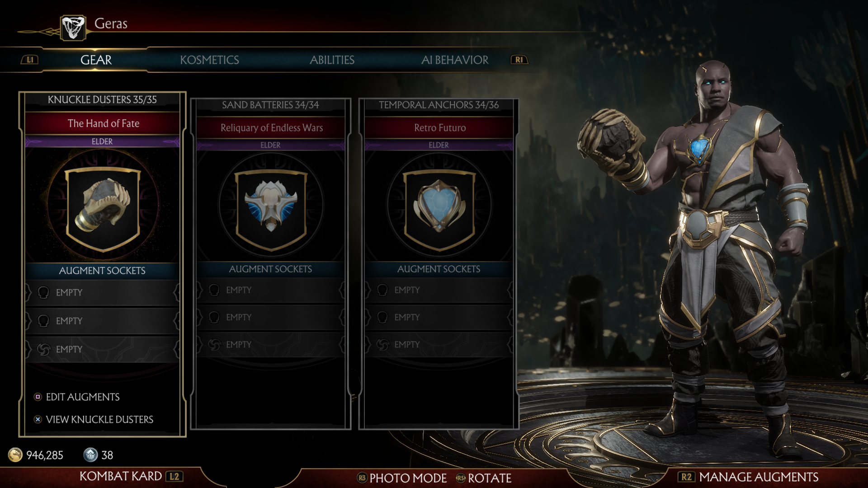Click the time crystals currency icon
The image size is (868, 488).
[x=90, y=455]
